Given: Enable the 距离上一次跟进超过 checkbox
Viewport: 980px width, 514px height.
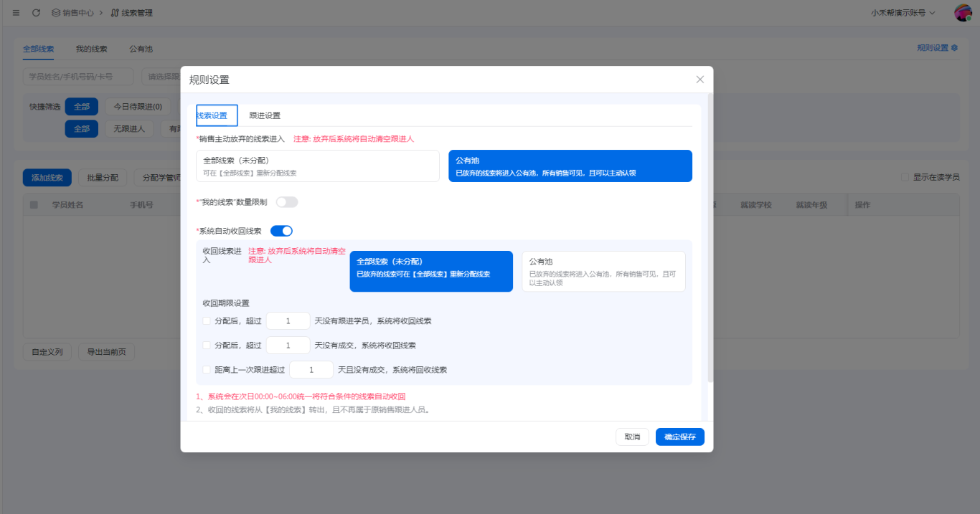Looking at the screenshot, I should coord(207,370).
